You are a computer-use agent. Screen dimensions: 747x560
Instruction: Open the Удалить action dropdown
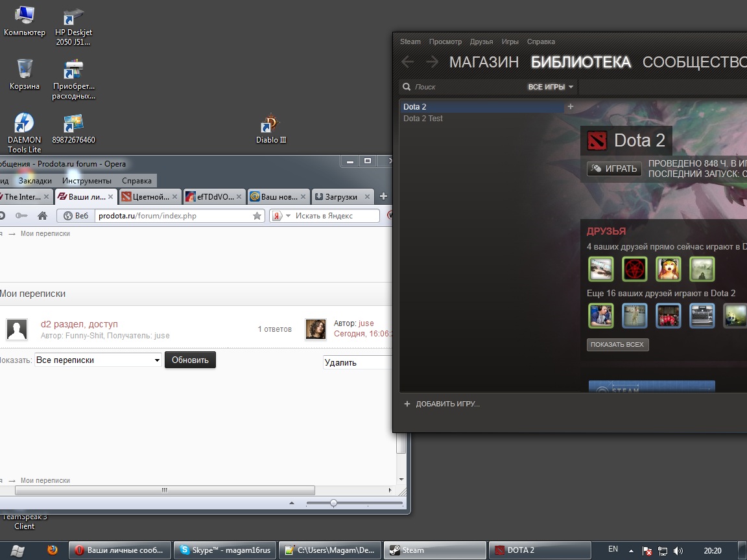coord(357,362)
